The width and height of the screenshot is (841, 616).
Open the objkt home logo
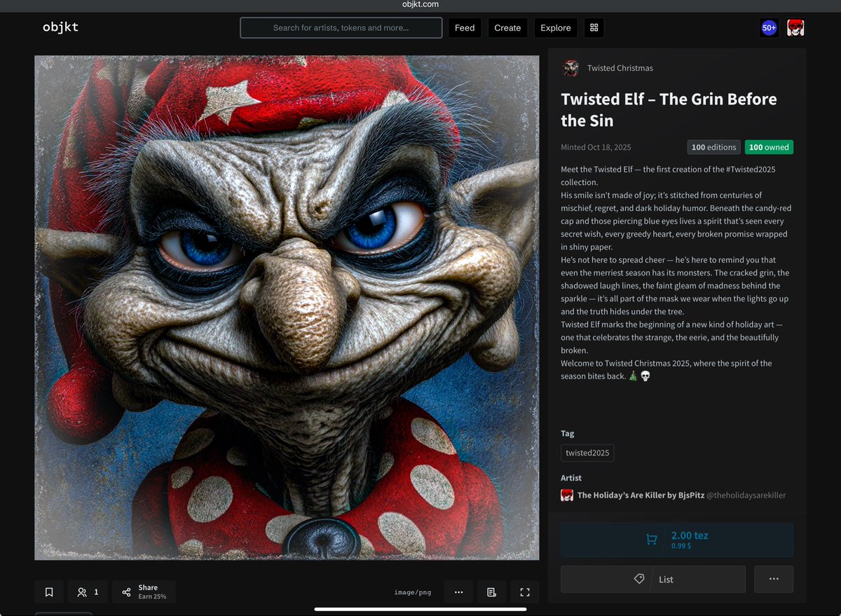[x=60, y=27]
